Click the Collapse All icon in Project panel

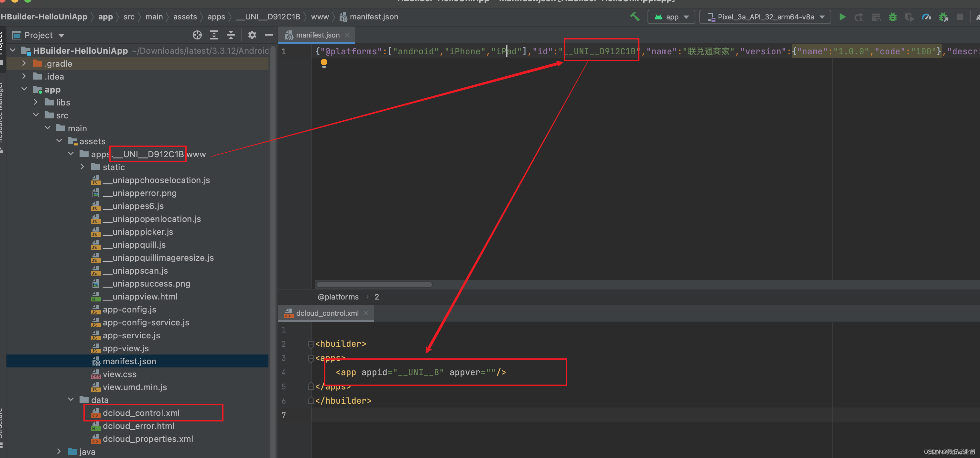point(231,35)
